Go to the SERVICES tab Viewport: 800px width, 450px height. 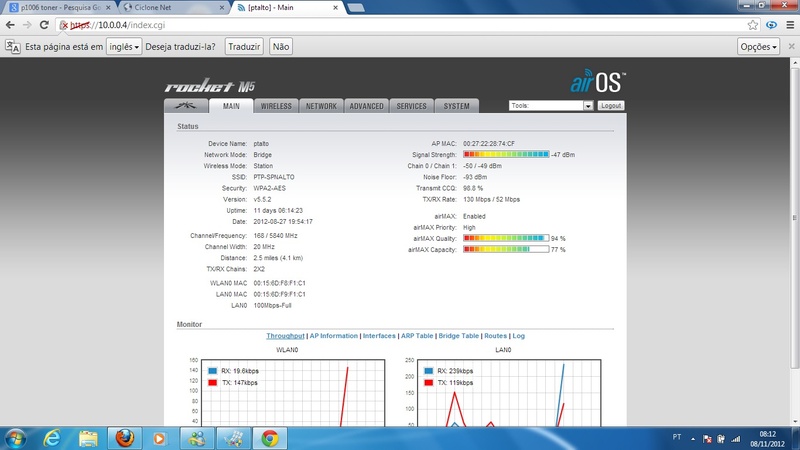pyautogui.click(x=411, y=106)
